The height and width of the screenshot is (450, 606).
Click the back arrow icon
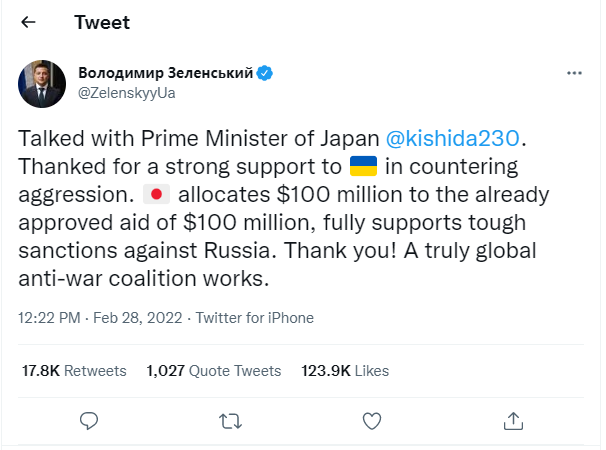pos(29,23)
